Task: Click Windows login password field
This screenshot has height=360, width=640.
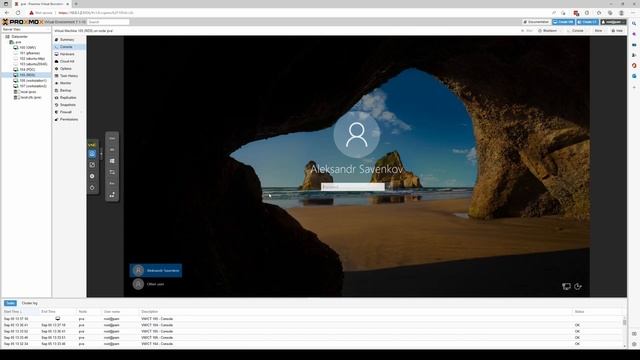Action: tap(353, 187)
